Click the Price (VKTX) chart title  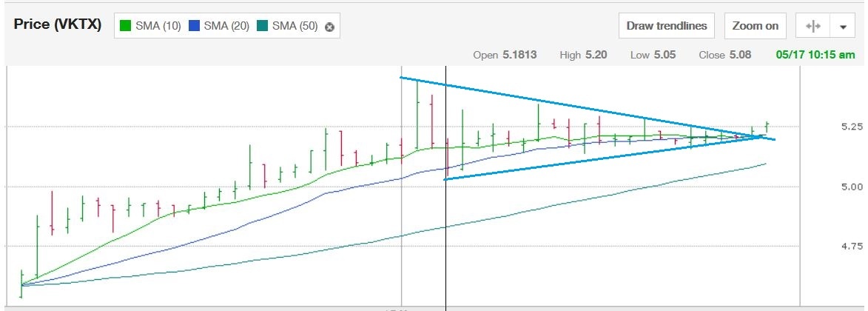coord(58,24)
